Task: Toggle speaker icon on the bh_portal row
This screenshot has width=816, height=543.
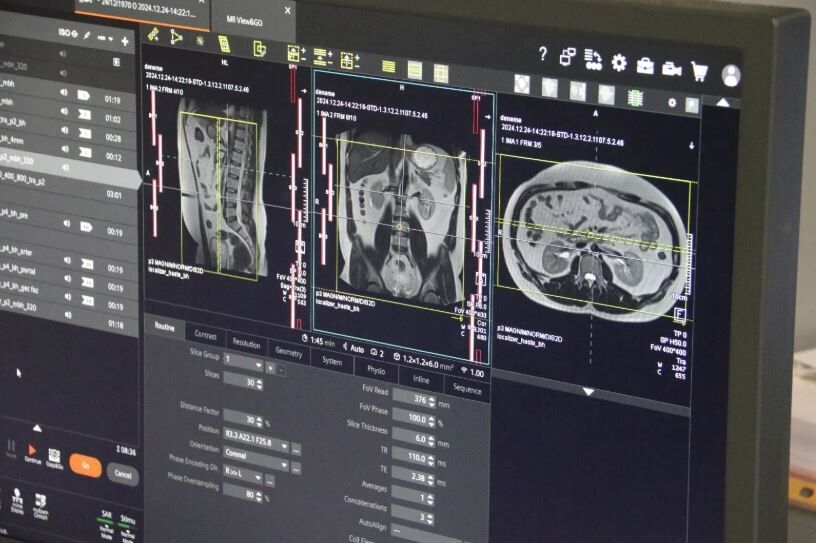Action: 67,278
